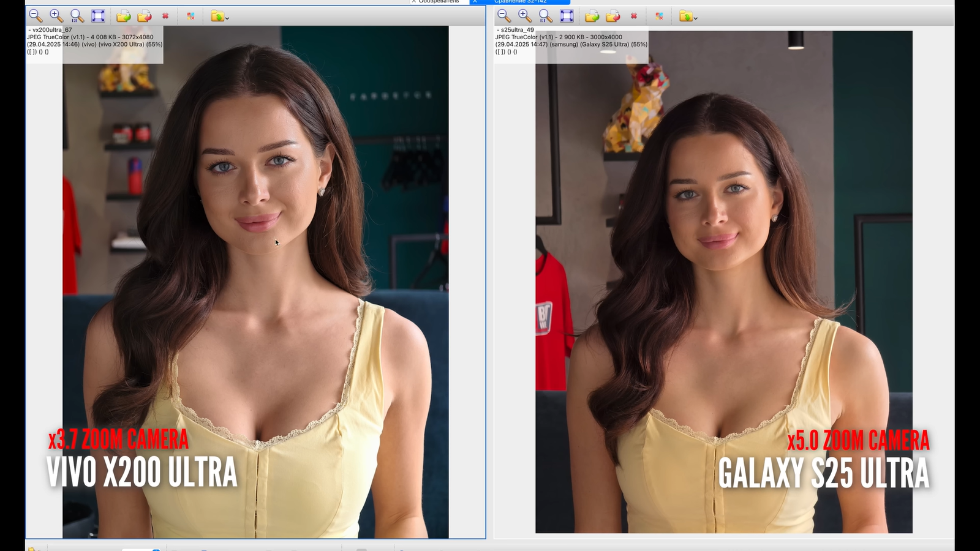980x551 pixels.
Task: Open folder dropdown in s25ultra_49 toolbar
Action: 688,16
